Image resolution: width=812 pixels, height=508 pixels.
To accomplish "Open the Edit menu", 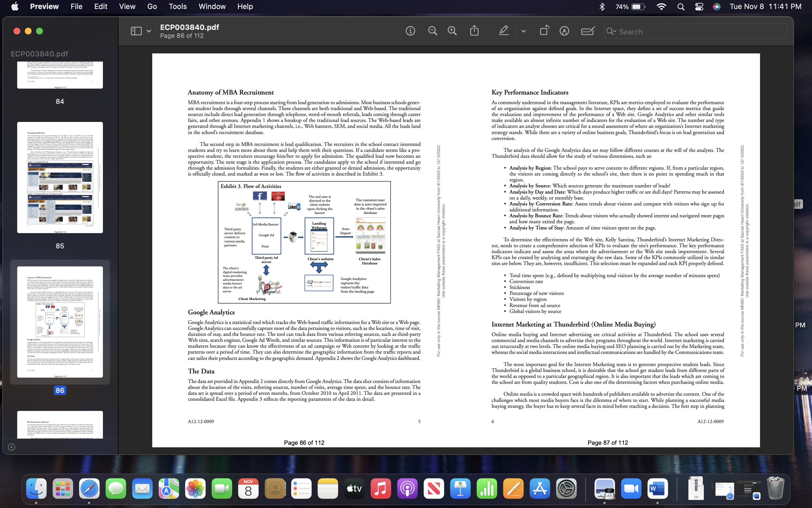I will click(101, 6).
